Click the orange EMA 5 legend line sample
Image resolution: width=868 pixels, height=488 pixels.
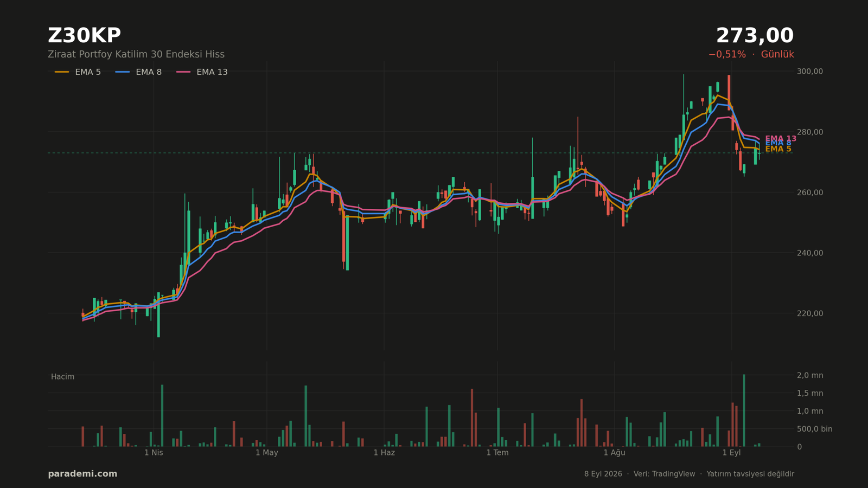click(x=62, y=72)
